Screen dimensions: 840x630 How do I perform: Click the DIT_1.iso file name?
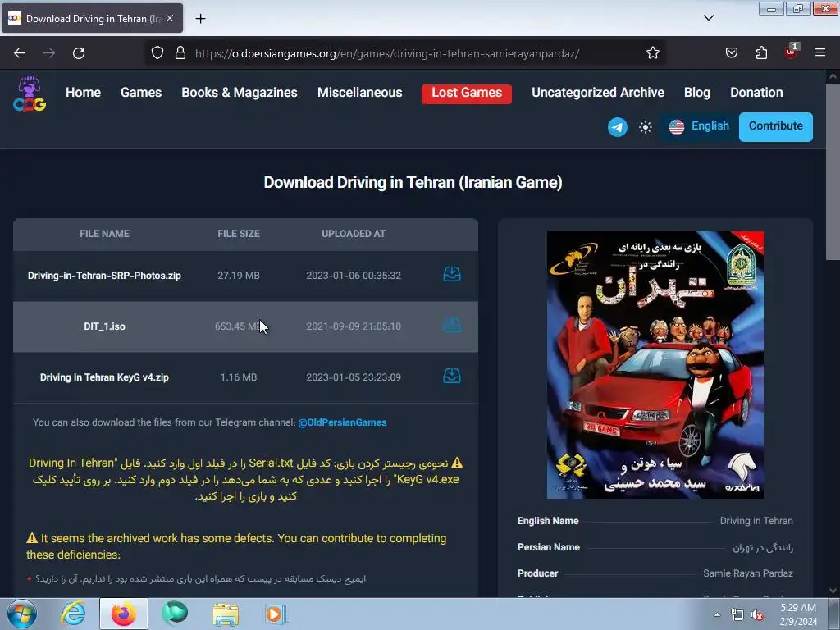click(104, 326)
